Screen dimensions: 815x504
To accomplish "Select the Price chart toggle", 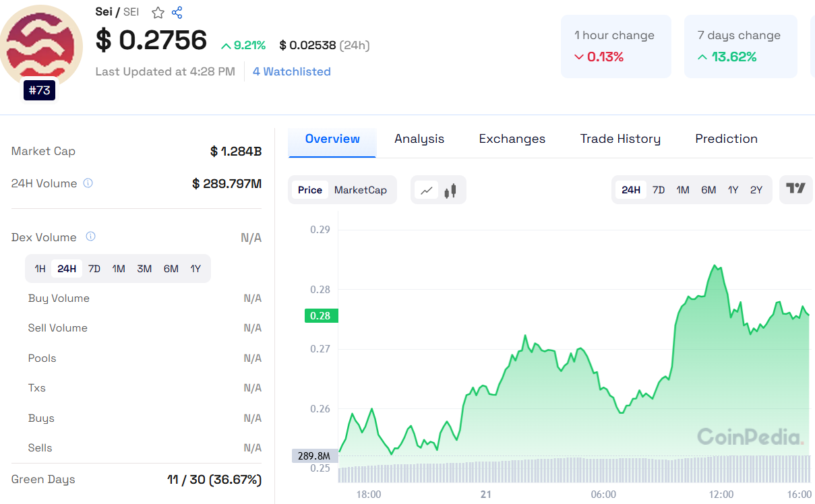I will [310, 190].
